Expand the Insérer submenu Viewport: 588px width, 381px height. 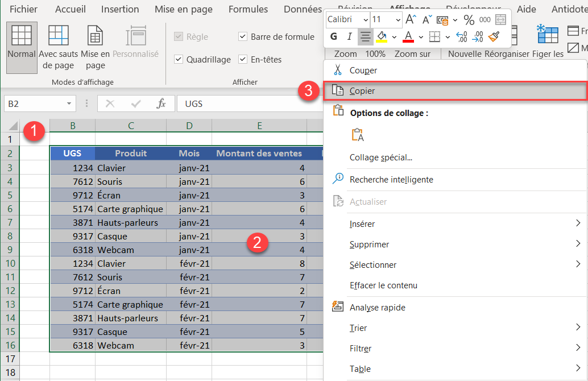578,223
